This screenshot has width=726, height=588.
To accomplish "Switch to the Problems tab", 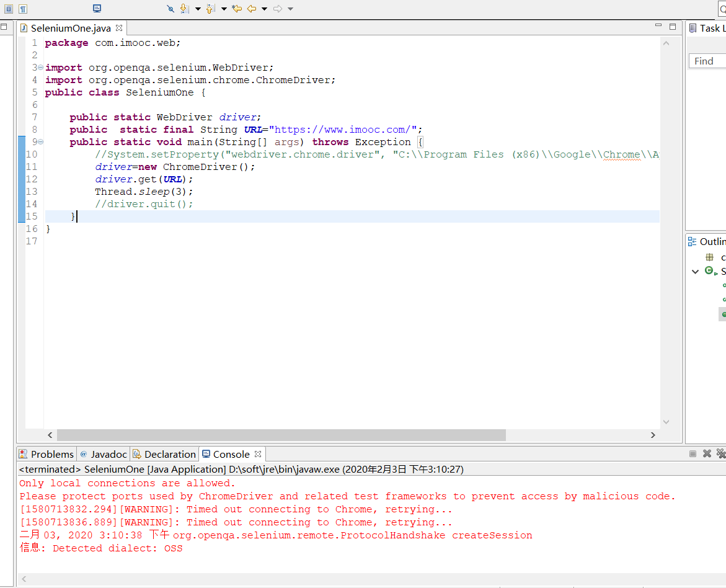I will 46,454.
